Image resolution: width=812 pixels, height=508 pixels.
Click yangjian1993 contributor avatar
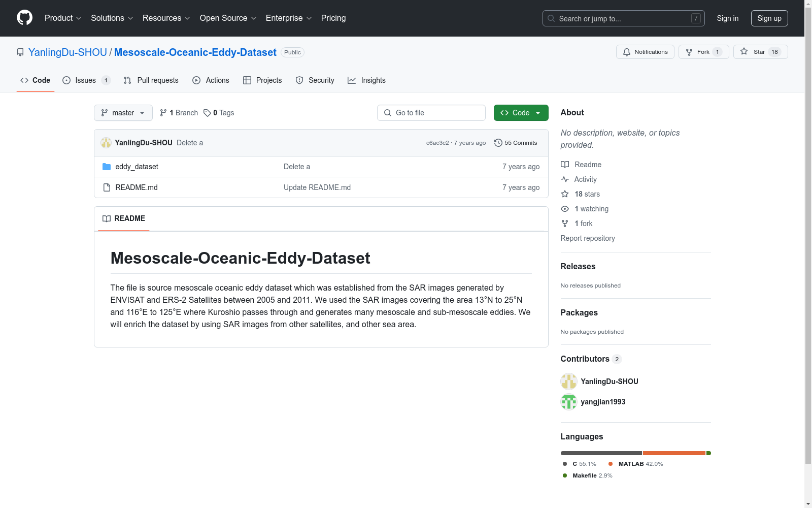pos(569,402)
